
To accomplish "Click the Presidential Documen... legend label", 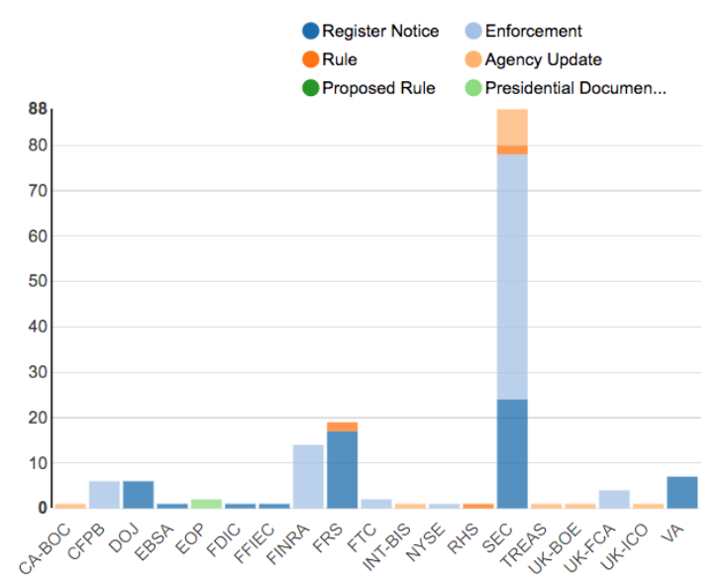I will (575, 88).
